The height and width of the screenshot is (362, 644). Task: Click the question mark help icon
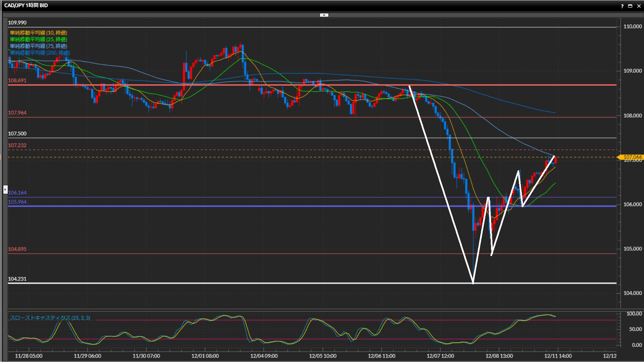[x=622, y=6]
